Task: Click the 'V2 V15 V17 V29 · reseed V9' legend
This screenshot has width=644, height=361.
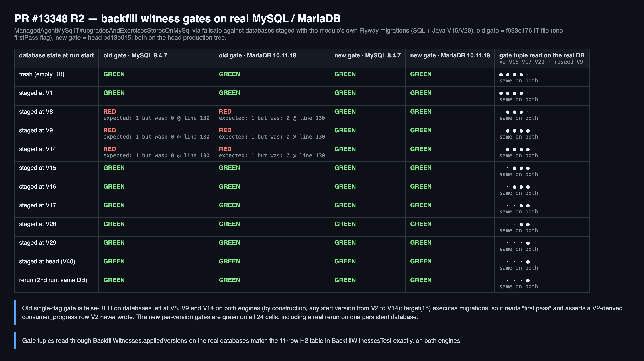Action: [x=541, y=62]
